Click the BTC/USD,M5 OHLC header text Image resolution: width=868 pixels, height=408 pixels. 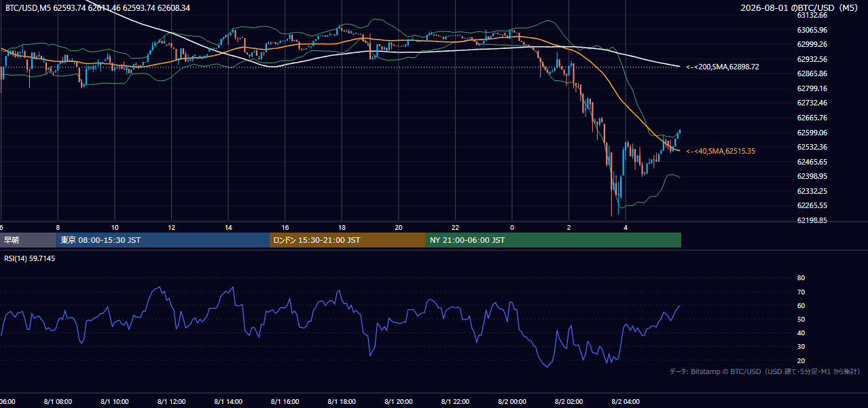click(98, 8)
